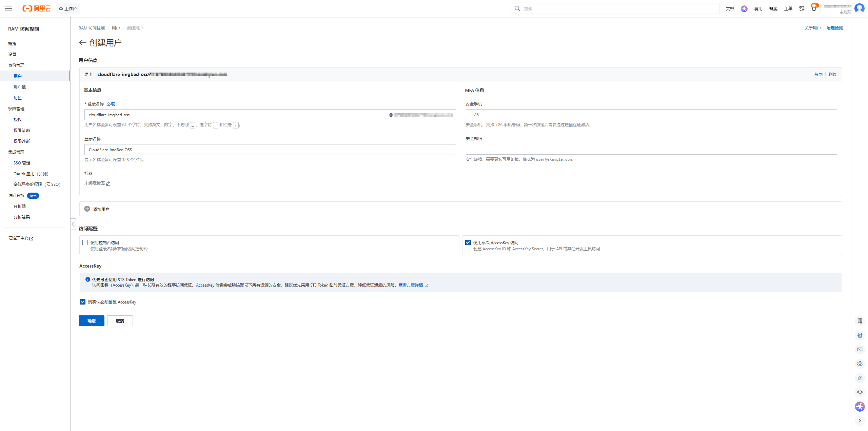Uncheck 我确认必须创建 AccessKey

pos(82,301)
